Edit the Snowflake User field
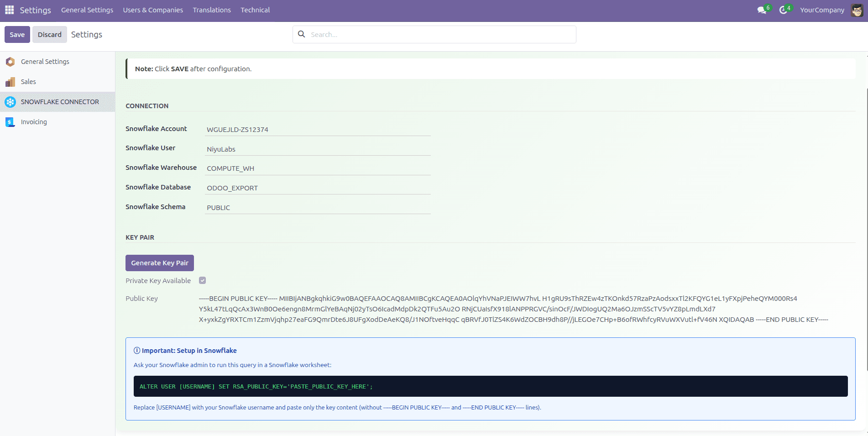This screenshot has width=868, height=436. coord(318,149)
